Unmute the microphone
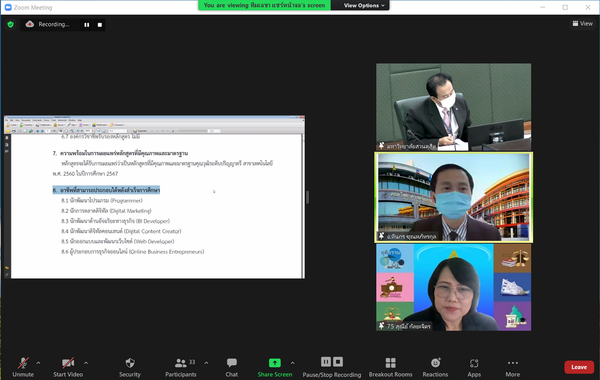This screenshot has width=600, height=380. [23, 367]
